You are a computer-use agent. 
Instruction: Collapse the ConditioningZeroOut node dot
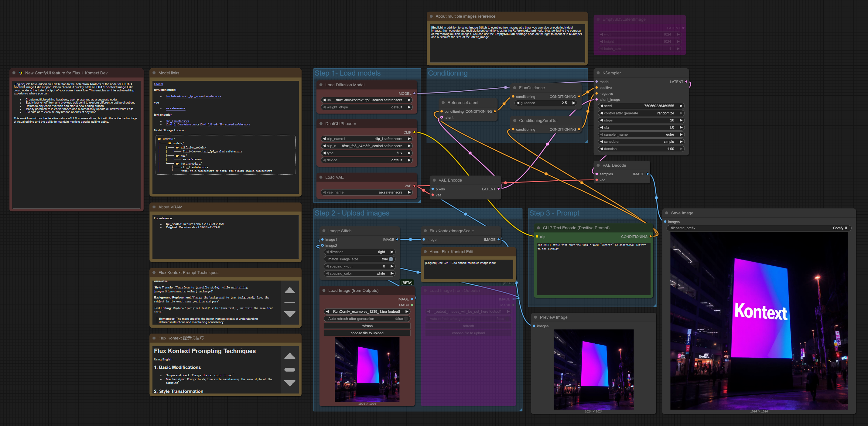(x=515, y=121)
